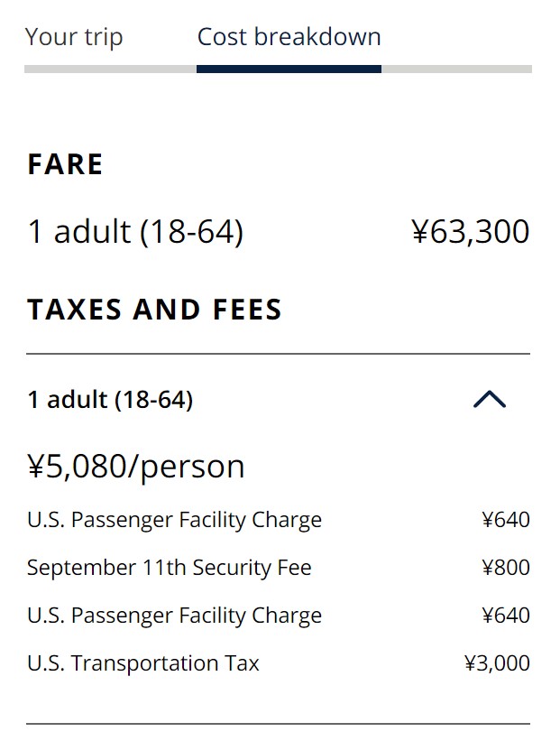Click the TAXES AND FEES heading

click(x=154, y=310)
